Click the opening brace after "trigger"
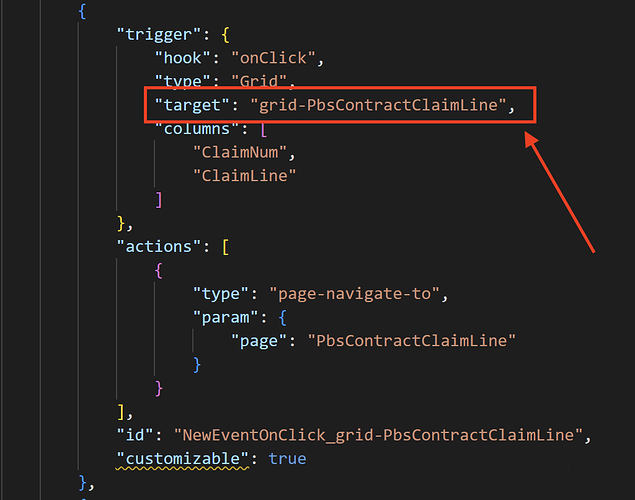Image resolution: width=635 pixels, height=500 pixels. 226,35
